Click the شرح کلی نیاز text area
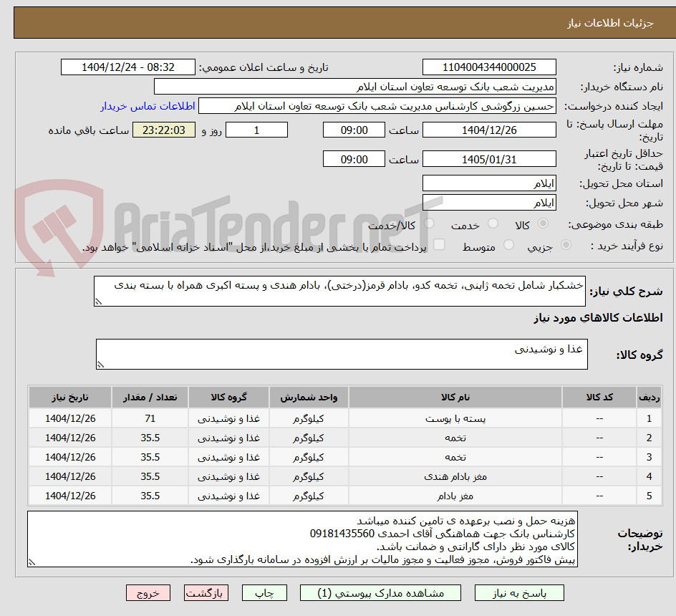The width and height of the screenshot is (676, 616). 339,292
